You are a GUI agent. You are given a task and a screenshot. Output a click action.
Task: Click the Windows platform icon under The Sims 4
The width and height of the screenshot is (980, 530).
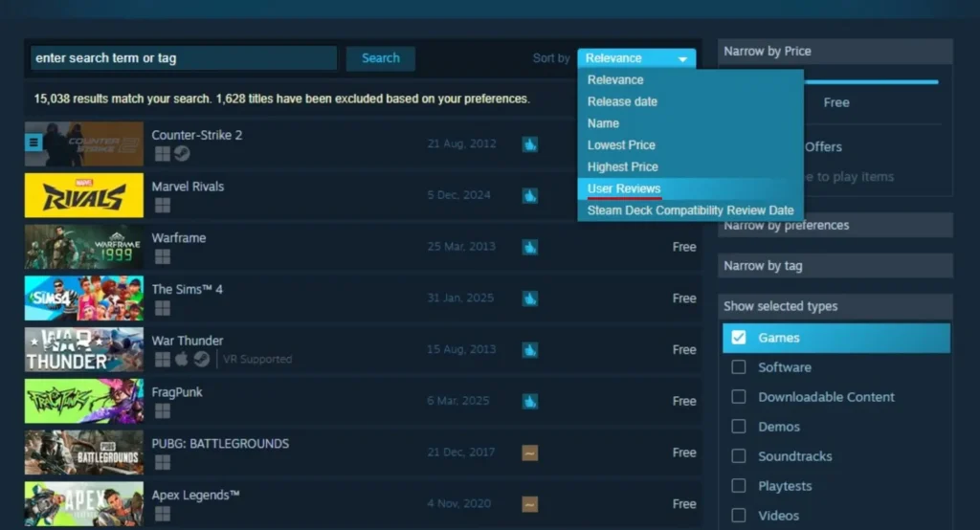(x=163, y=307)
